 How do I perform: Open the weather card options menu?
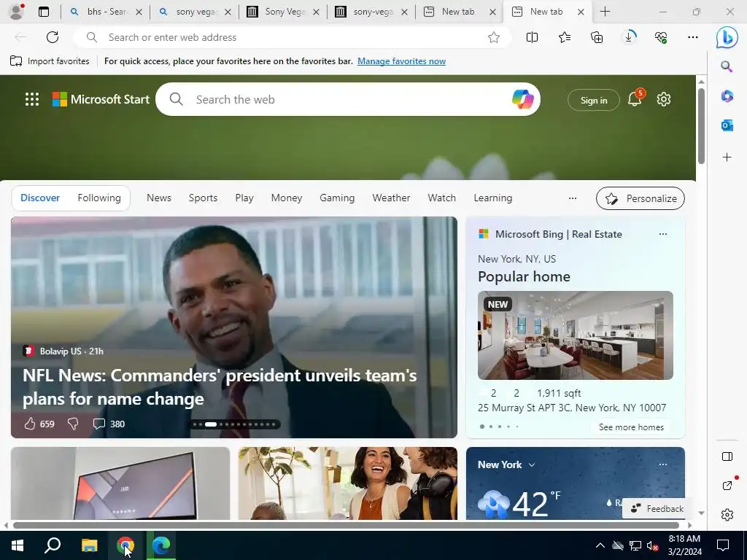tap(662, 464)
